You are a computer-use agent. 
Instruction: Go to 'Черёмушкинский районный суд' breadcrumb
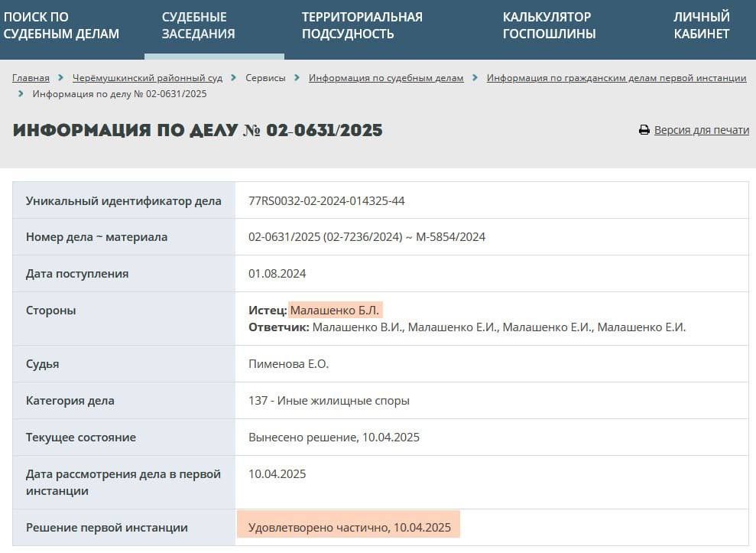pyautogui.click(x=147, y=78)
